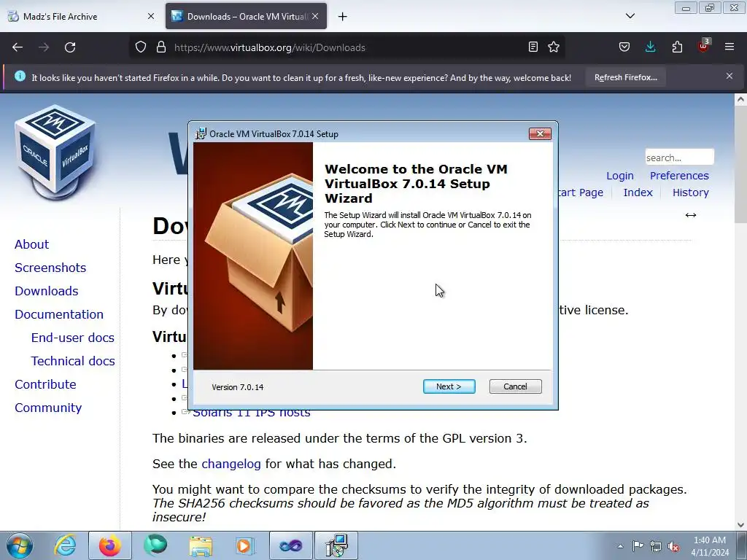Image resolution: width=747 pixels, height=560 pixels.
Task: Open Technical docs sidebar link
Action: click(73, 361)
